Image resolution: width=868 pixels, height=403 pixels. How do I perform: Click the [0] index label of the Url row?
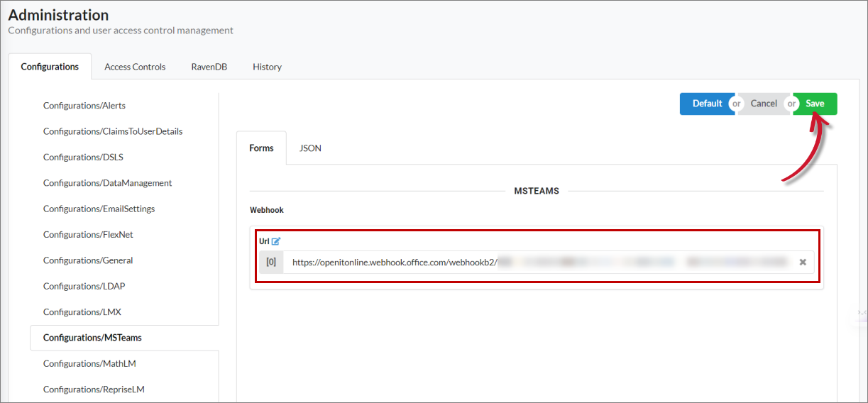(x=271, y=262)
